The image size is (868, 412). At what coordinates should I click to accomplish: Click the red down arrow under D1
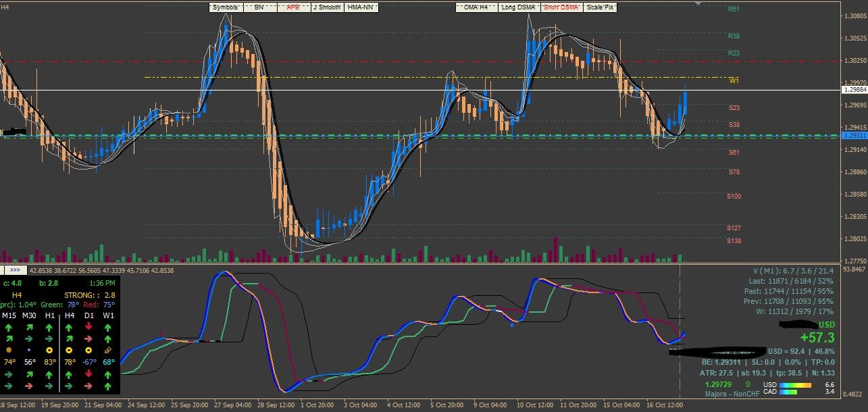tap(88, 327)
